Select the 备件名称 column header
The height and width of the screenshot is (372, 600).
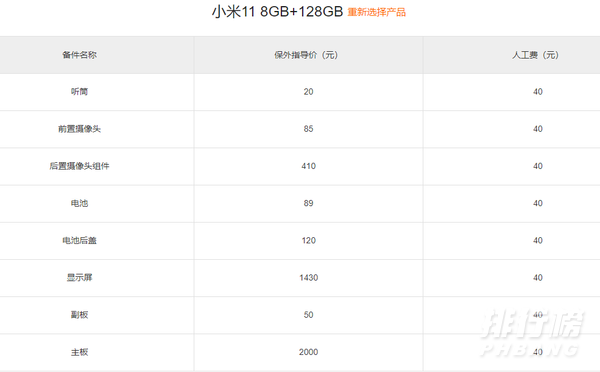[x=80, y=55]
